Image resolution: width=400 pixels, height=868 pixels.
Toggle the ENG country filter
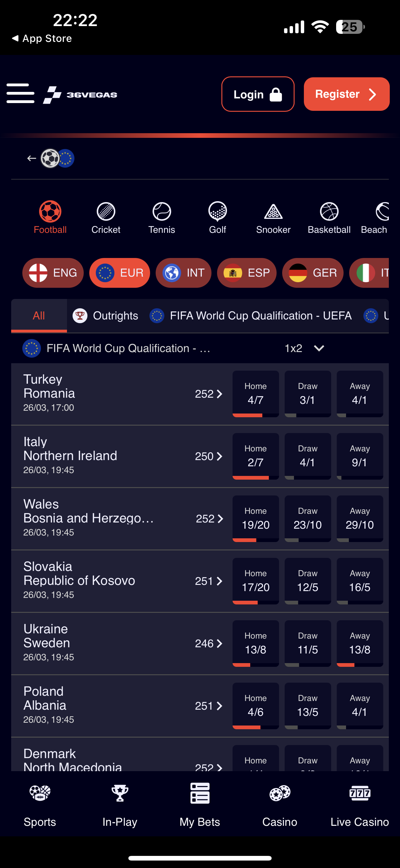[x=53, y=273]
